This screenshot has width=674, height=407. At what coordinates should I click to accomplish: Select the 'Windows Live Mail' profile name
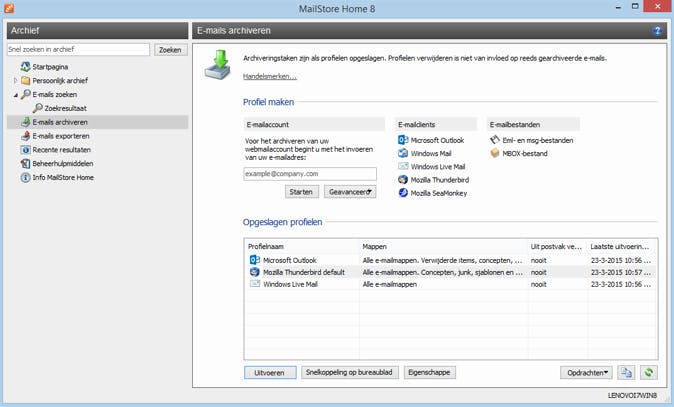[290, 284]
